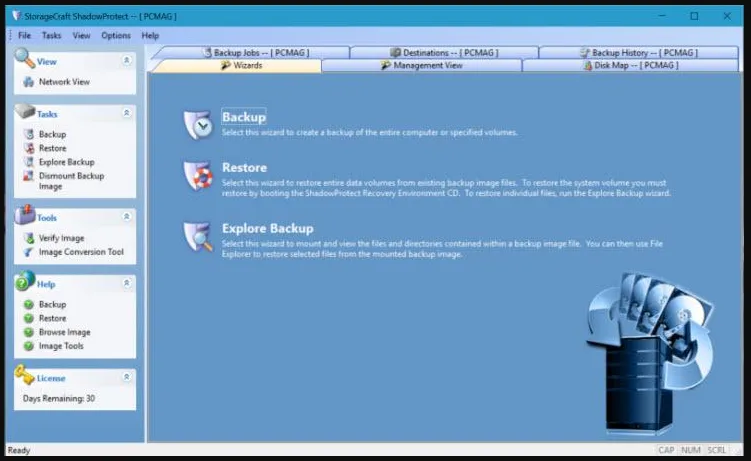Viewport: 751px width, 461px height.
Task: Switch to the Management View tab
Action: (421, 66)
